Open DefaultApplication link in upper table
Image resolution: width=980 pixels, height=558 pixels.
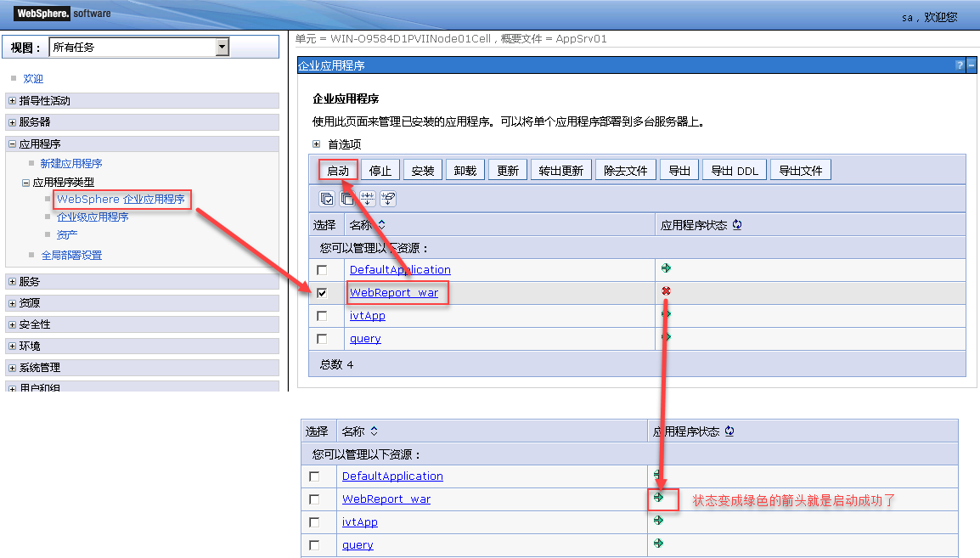tap(400, 269)
